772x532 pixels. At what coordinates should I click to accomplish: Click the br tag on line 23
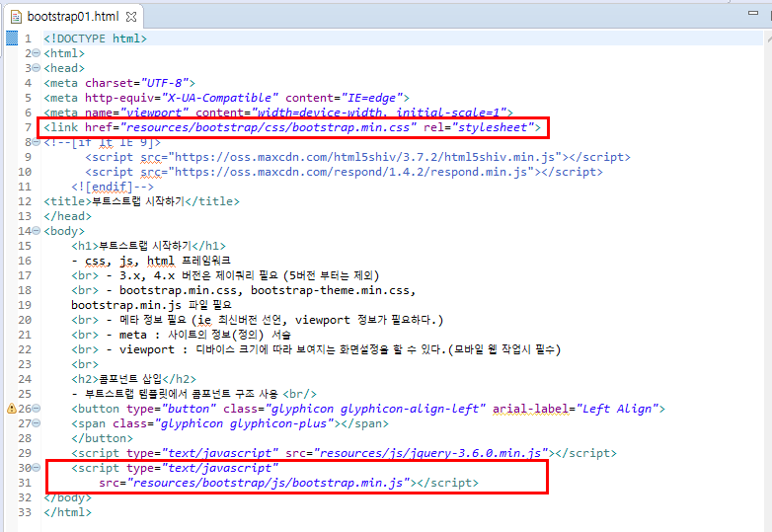point(85,364)
